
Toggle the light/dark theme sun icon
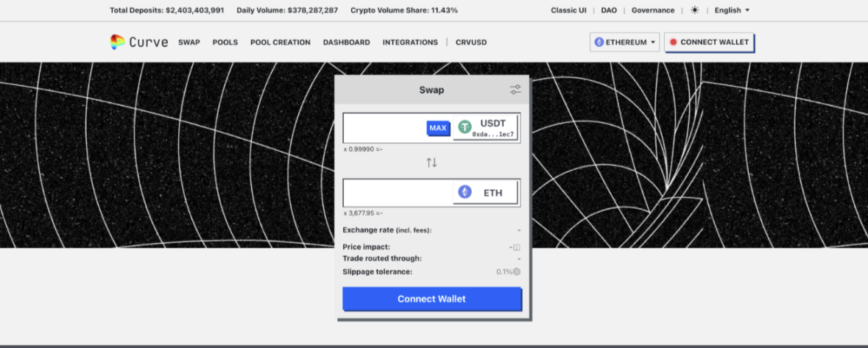pyautogui.click(x=694, y=10)
